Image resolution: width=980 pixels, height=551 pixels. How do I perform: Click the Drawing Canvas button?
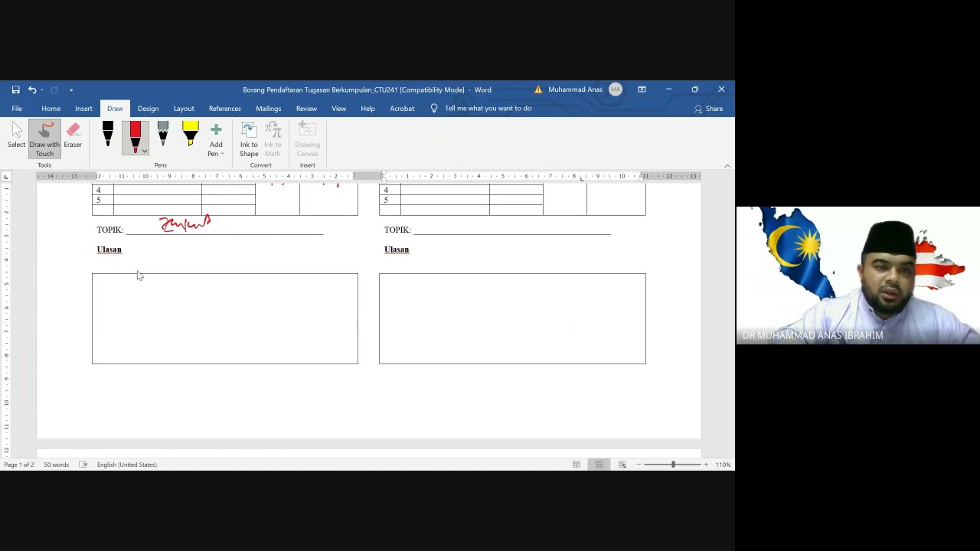(x=307, y=140)
